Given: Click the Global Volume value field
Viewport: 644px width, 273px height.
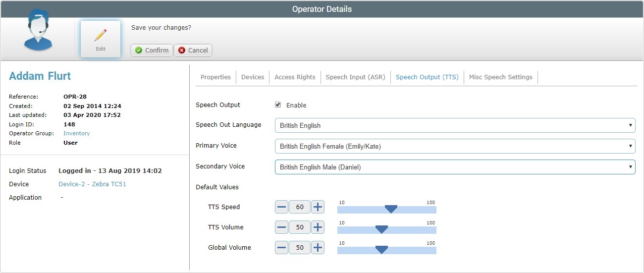Looking at the screenshot, I should point(300,247).
